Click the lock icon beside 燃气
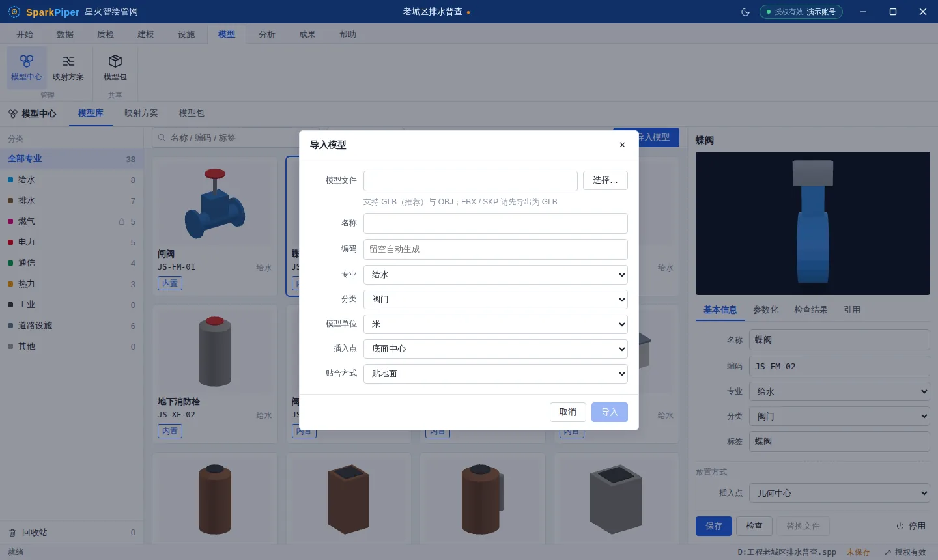Viewport: 938px width, 560px height. [122, 221]
